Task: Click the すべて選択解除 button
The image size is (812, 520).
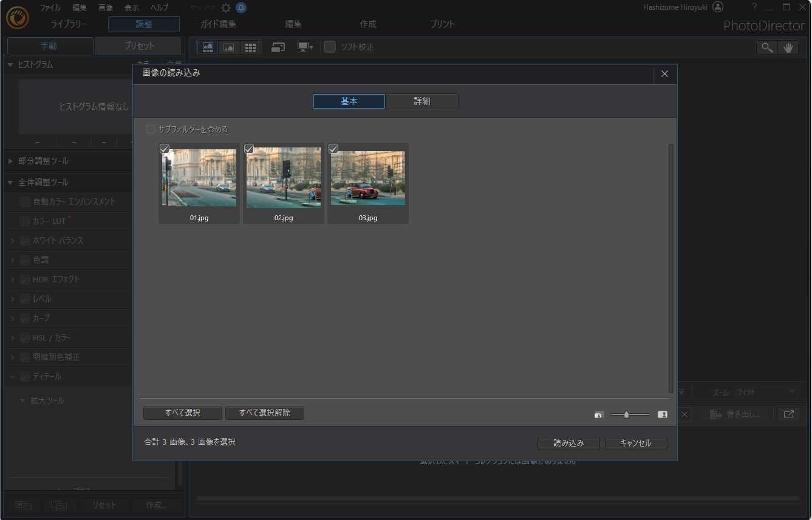Action: 264,413
